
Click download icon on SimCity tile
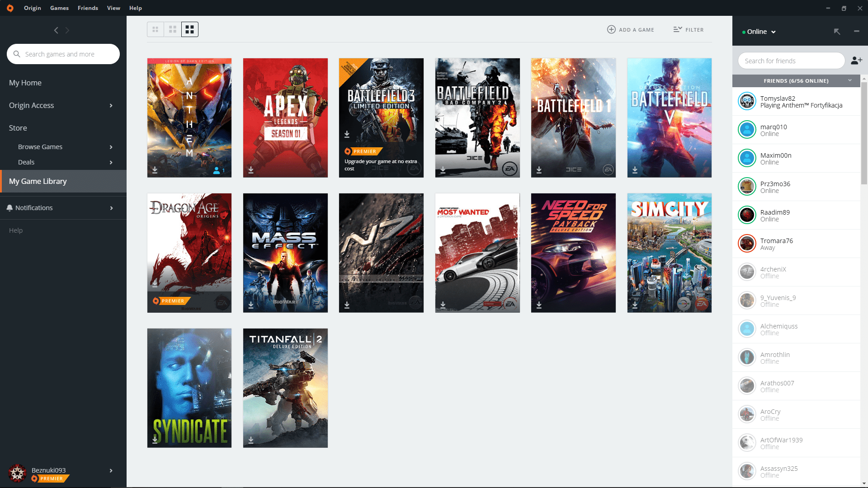point(635,305)
